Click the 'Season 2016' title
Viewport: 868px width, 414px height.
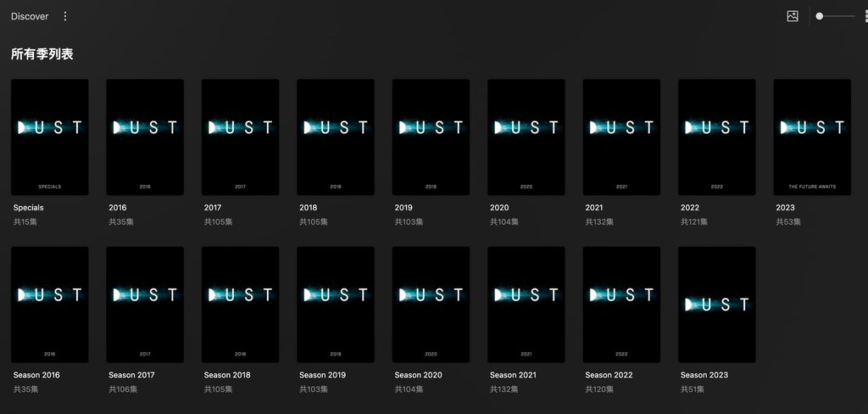pyautogui.click(x=36, y=375)
